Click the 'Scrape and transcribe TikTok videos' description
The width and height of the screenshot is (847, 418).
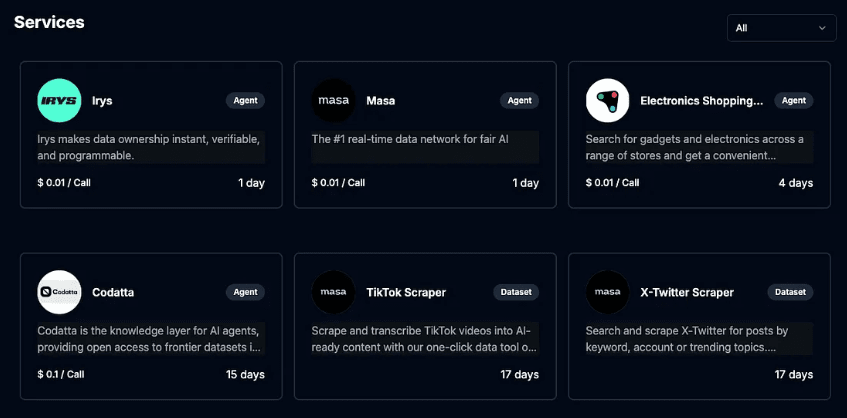(x=425, y=339)
